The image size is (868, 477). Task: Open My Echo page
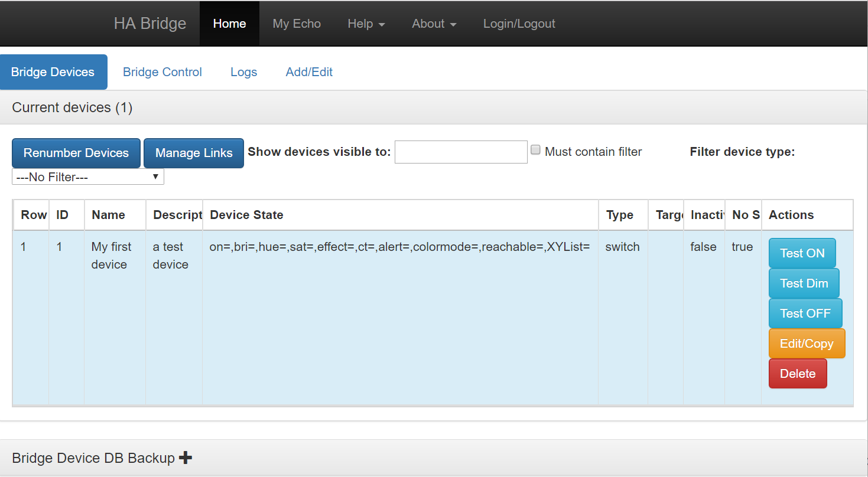pyautogui.click(x=297, y=24)
